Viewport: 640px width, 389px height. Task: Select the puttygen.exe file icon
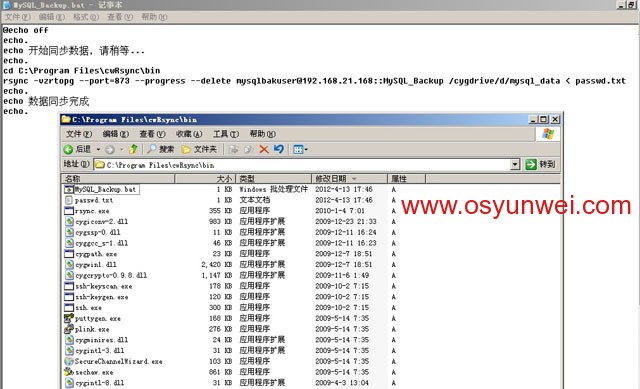[69, 318]
